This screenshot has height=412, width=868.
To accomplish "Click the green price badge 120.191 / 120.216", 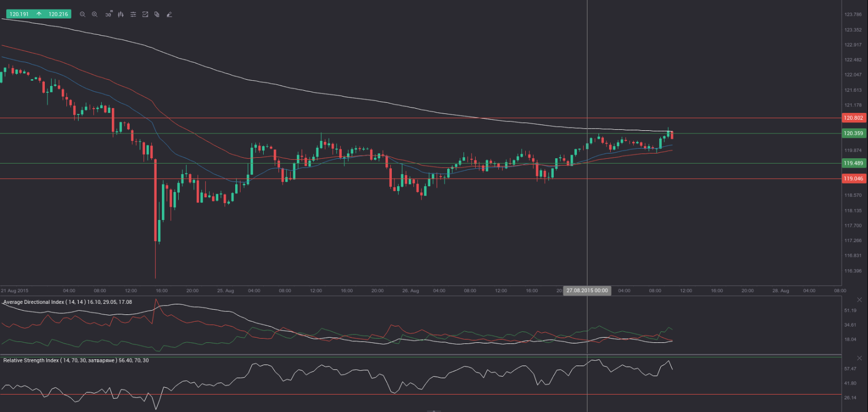I will (x=39, y=14).
